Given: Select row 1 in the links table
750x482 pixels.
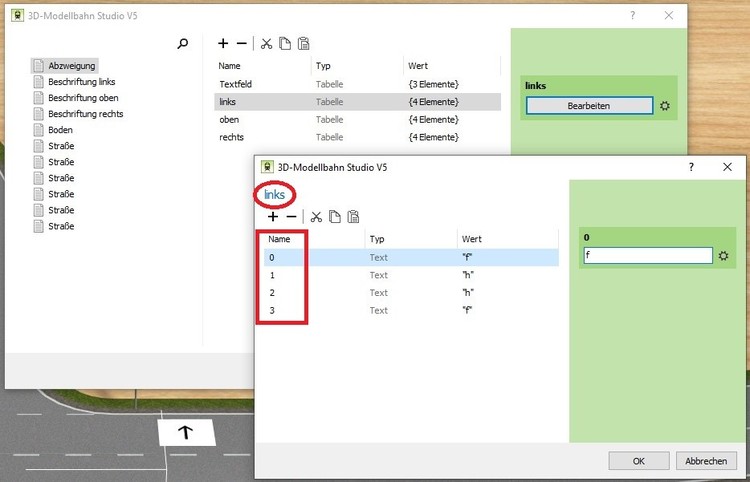Looking at the screenshot, I should coord(411,275).
